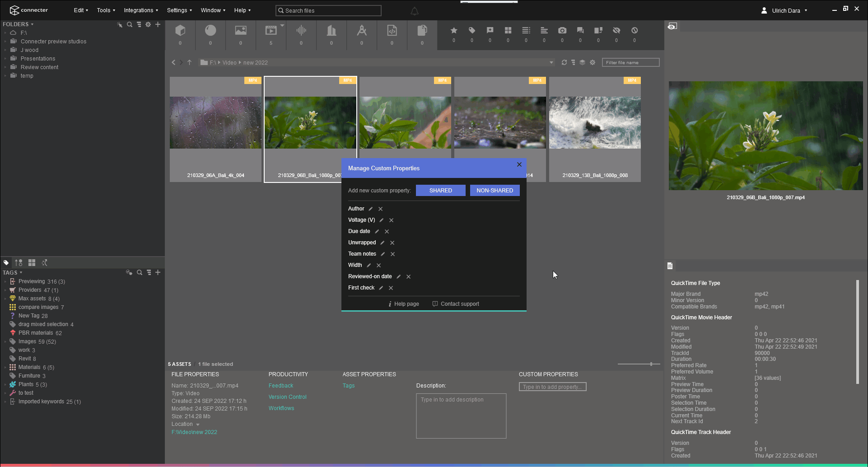Open the video files filter showing 5
This screenshot has height=467, width=868.
tap(271, 30)
